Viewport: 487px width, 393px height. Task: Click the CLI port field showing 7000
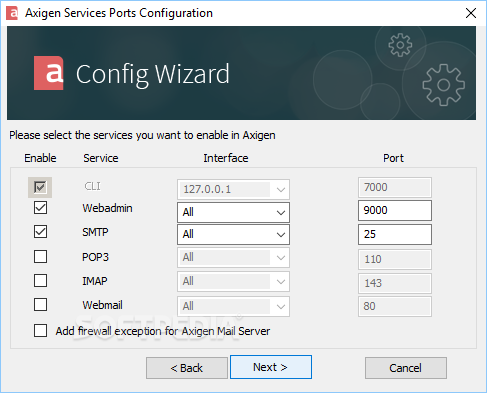pos(395,187)
